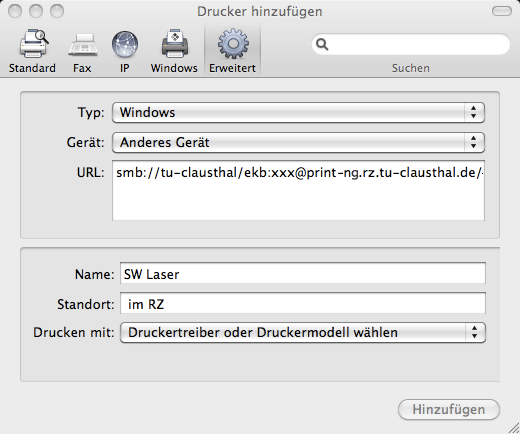Open the Fax toolbar icon
This screenshot has width=520, height=434.
(83, 45)
